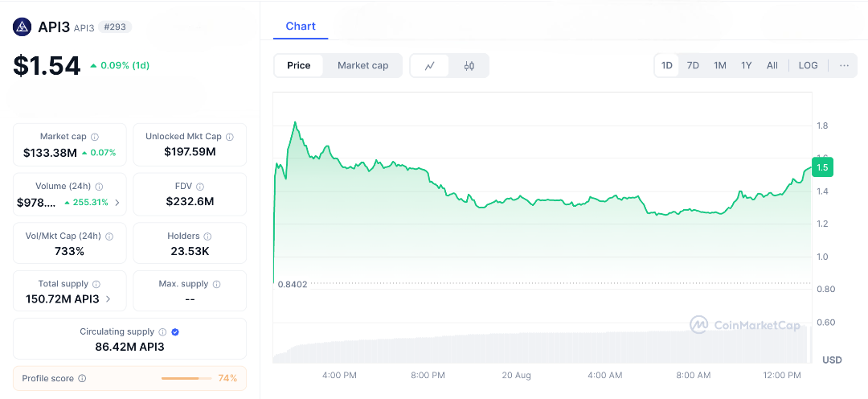Click the 0.8402 baseline price label
Viewport: 868px width, 399px height.
pyautogui.click(x=293, y=284)
